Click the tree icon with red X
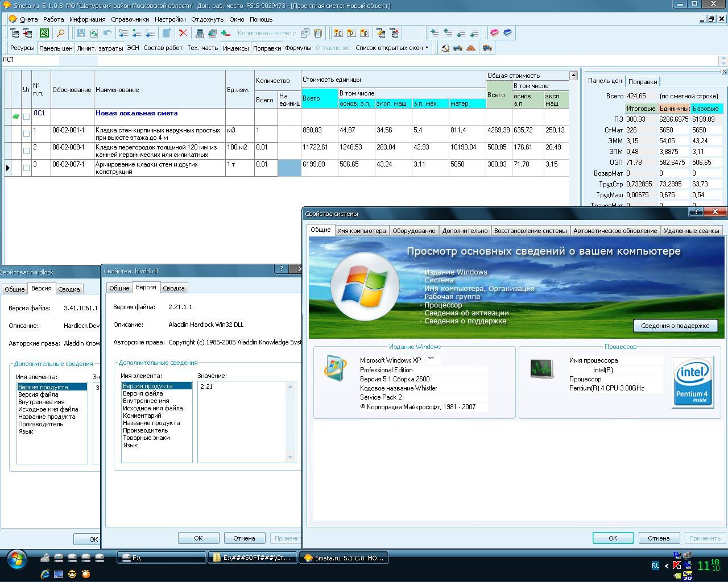 394,34
